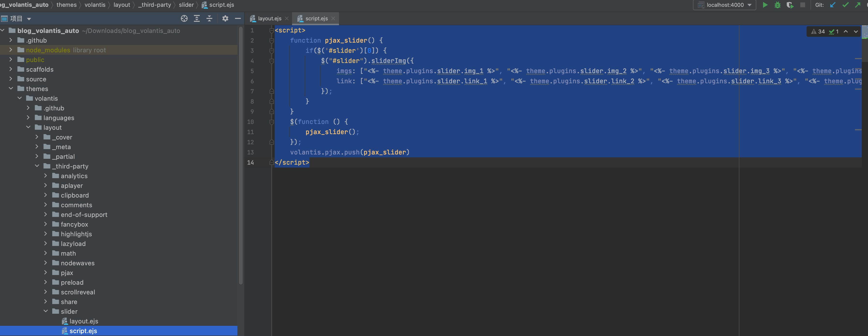The width and height of the screenshot is (868, 336).
Task: Expand the languages folder
Action: click(28, 118)
